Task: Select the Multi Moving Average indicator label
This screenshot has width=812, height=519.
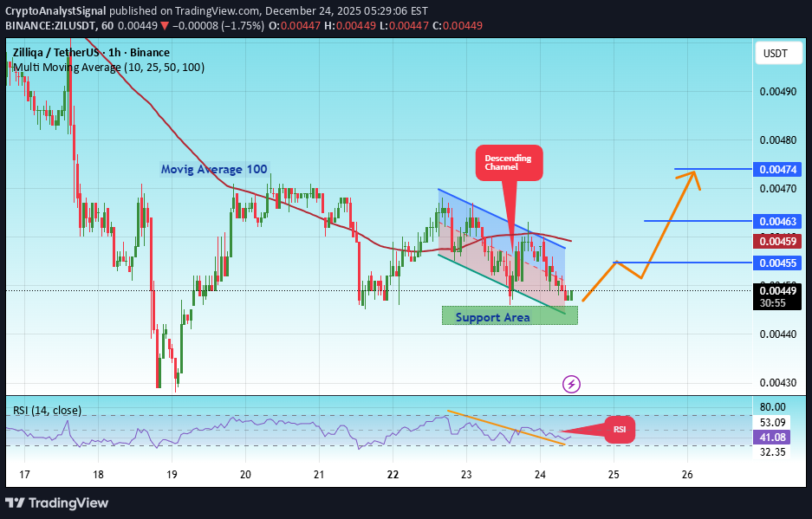Action: pos(104,67)
